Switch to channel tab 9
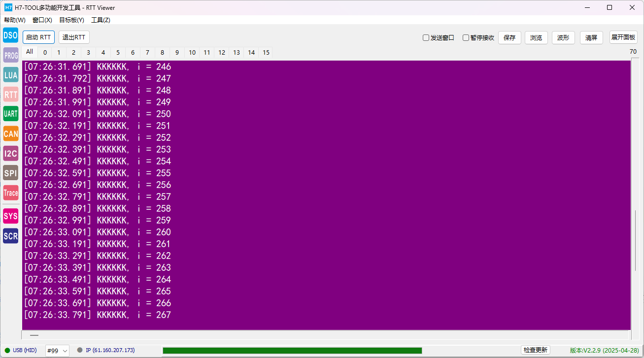The image size is (644, 358). coord(177,53)
